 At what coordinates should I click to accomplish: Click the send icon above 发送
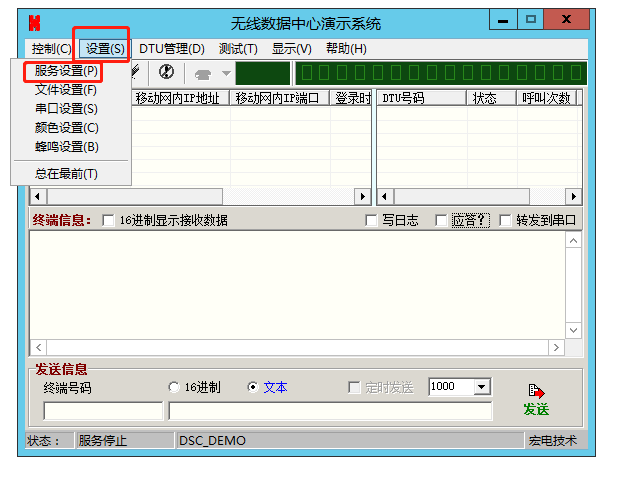[536, 391]
